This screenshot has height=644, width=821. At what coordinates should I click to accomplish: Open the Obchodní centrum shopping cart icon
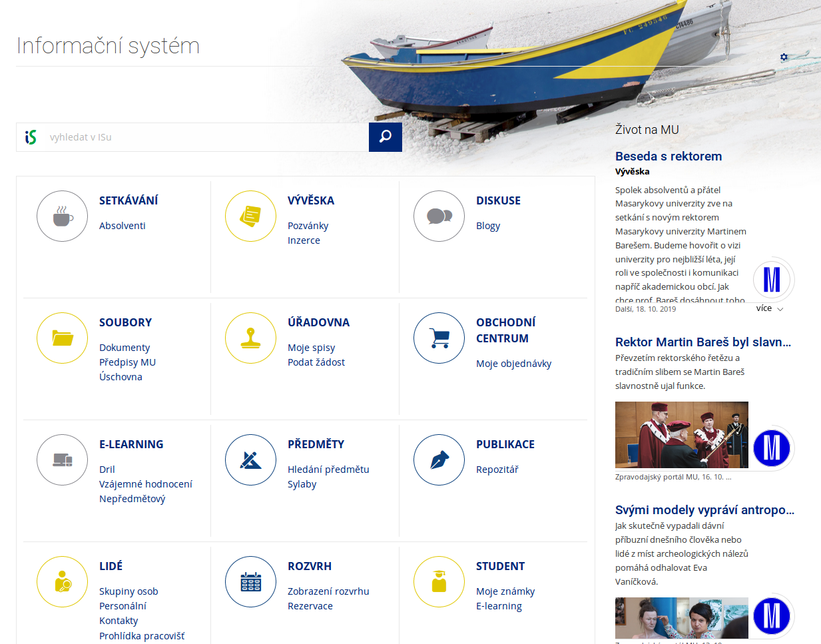439,338
